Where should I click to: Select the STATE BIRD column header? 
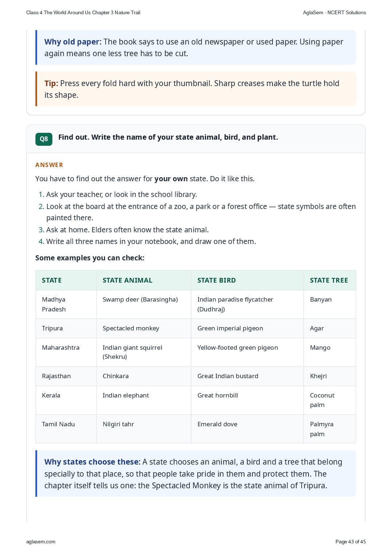pyautogui.click(x=247, y=280)
